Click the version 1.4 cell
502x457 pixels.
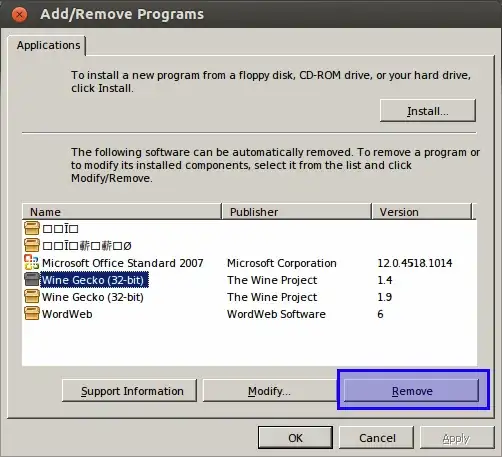[x=385, y=280]
